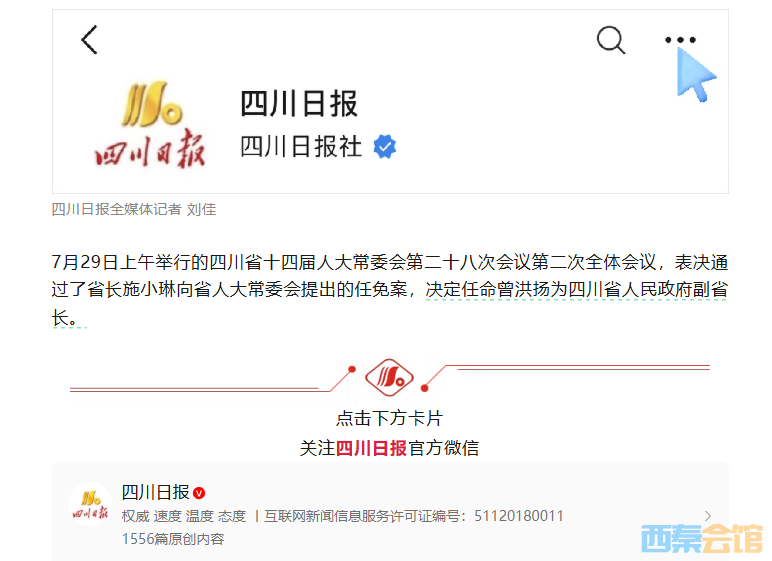The height and width of the screenshot is (561, 772).
Task: Open the 四川日报 account card avatar
Action: pos(90,504)
